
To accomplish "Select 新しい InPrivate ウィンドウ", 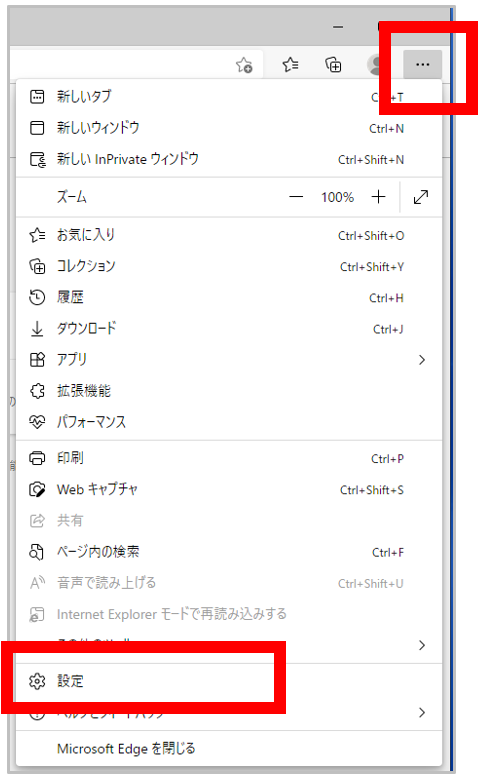I will click(x=229, y=159).
